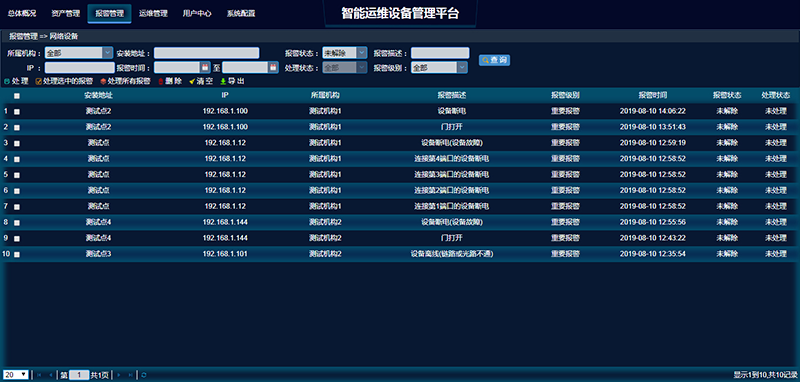
Task: Open the 总体概况 tab
Action: click(x=22, y=14)
